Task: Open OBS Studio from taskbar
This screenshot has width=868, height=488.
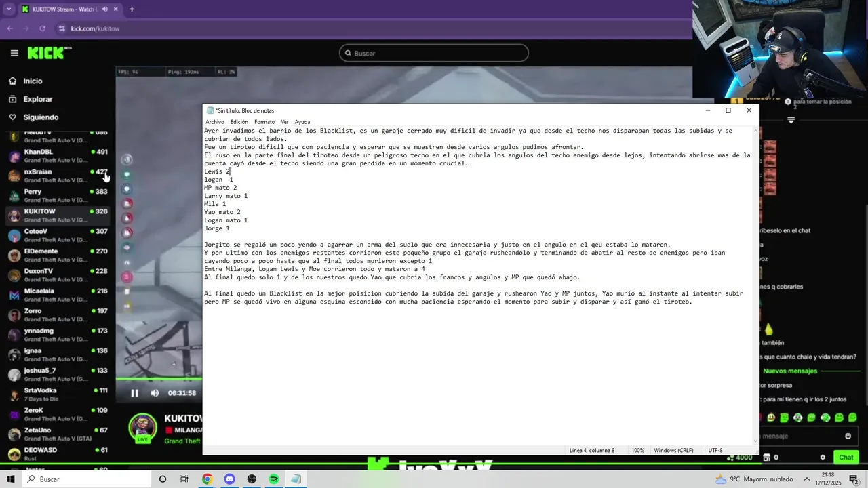Action: click(x=252, y=479)
